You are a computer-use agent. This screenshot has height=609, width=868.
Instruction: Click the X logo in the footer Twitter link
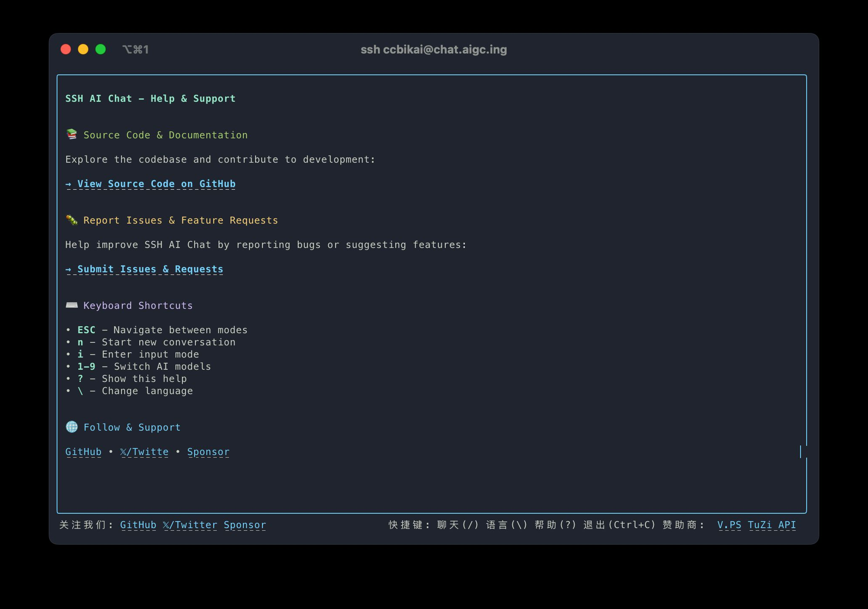tap(167, 525)
